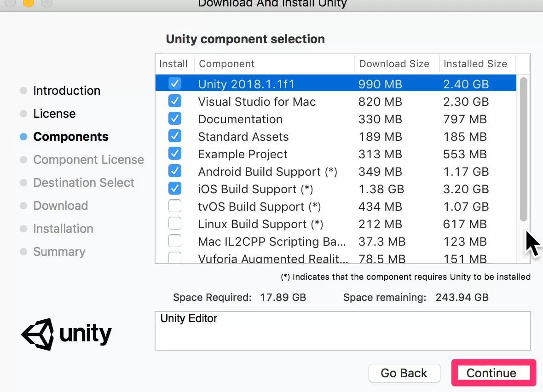543x392 pixels.
Task: Click the Go Back button
Action: click(404, 373)
